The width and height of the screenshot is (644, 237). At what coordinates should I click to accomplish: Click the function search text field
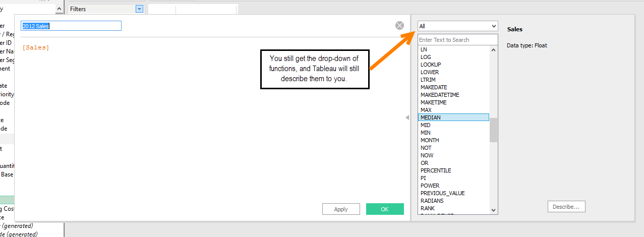457,40
